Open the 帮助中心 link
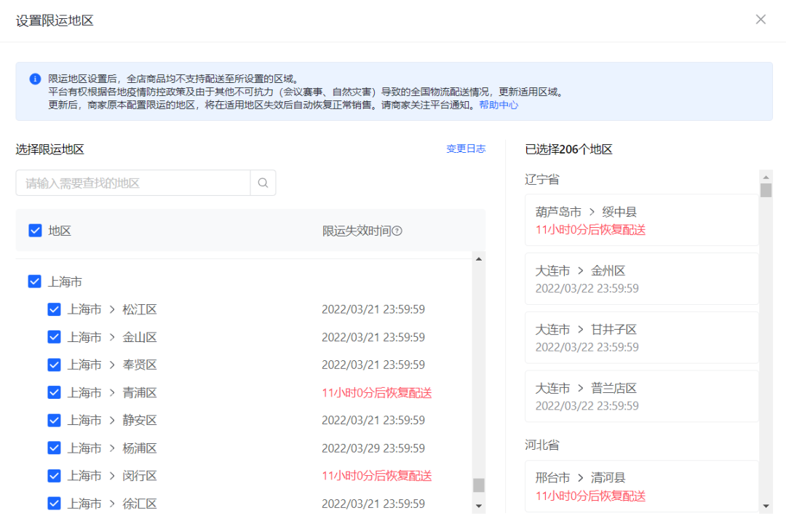Viewport: 786px width, 532px height. click(499, 105)
